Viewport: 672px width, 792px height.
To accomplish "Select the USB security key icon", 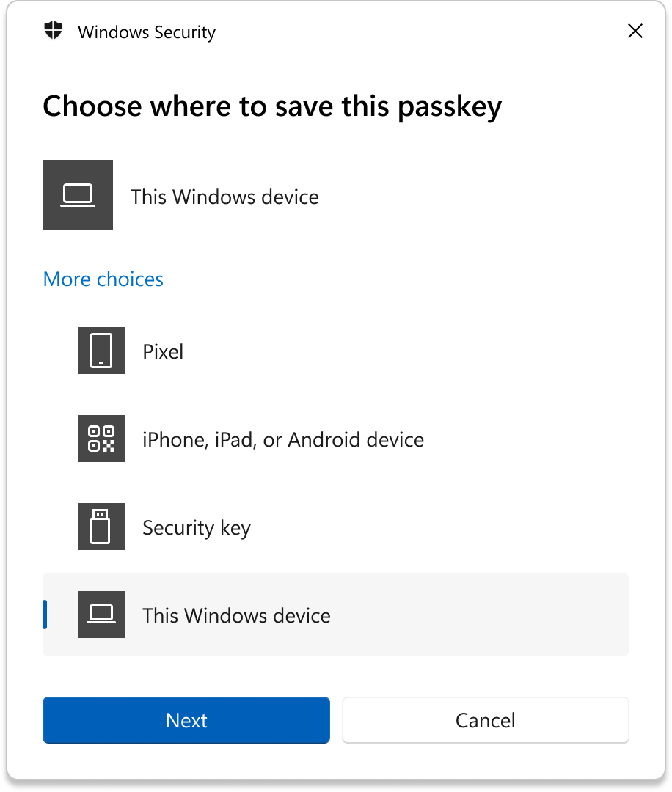I will [101, 527].
